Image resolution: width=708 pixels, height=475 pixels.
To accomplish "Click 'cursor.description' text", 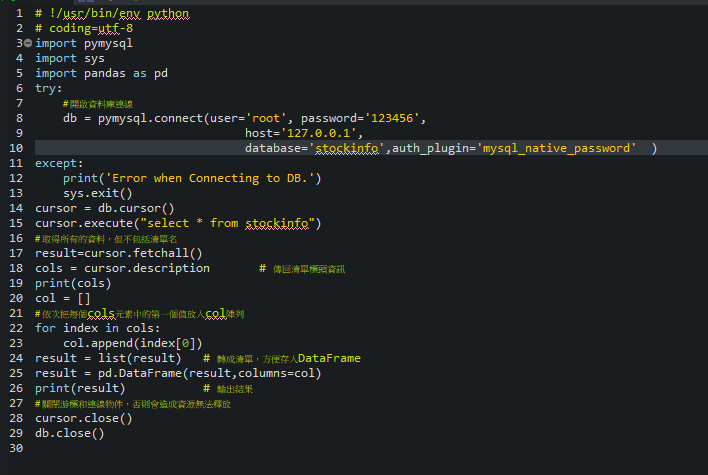I will pos(147,268).
